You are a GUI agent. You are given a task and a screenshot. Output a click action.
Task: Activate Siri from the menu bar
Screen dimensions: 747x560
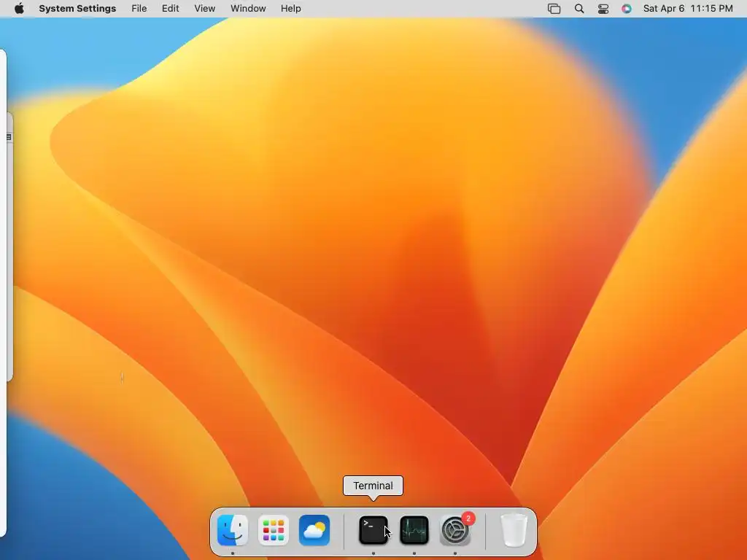pyautogui.click(x=627, y=9)
